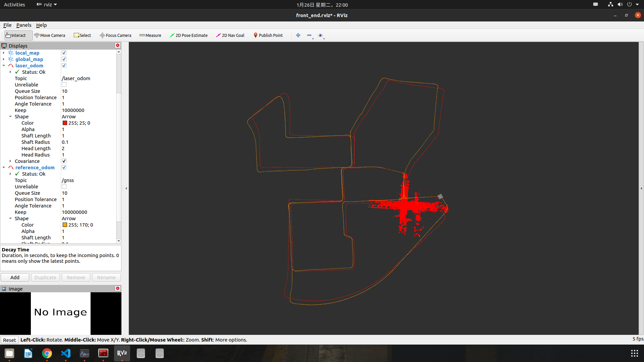The image size is (644, 362).
Task: Select the Move Camera tool
Action: [x=50, y=35]
